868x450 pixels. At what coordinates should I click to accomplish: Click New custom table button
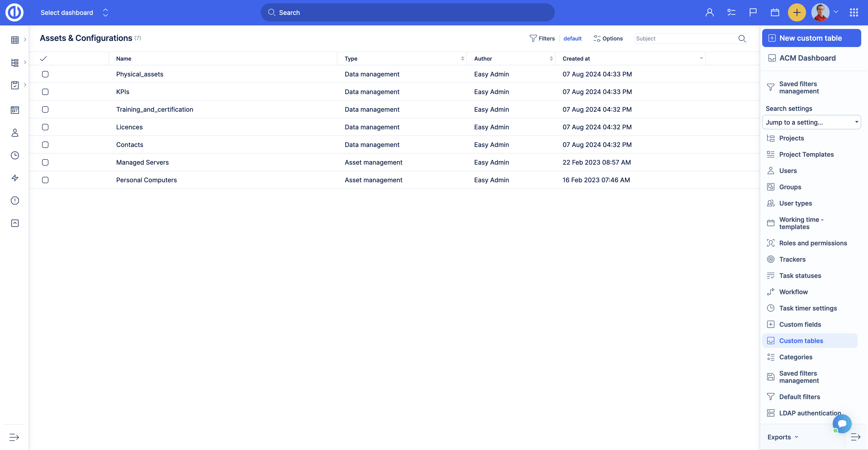(811, 38)
